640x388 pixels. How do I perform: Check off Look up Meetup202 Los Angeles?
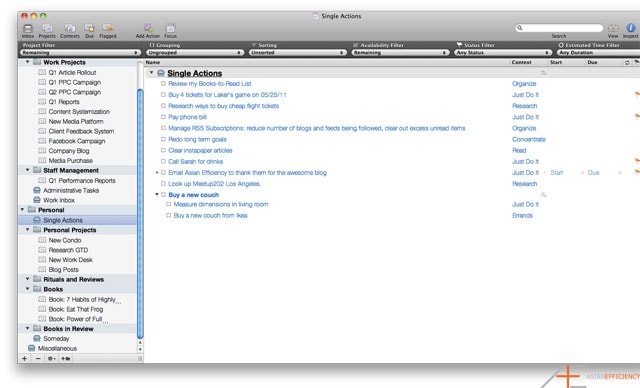[163, 184]
